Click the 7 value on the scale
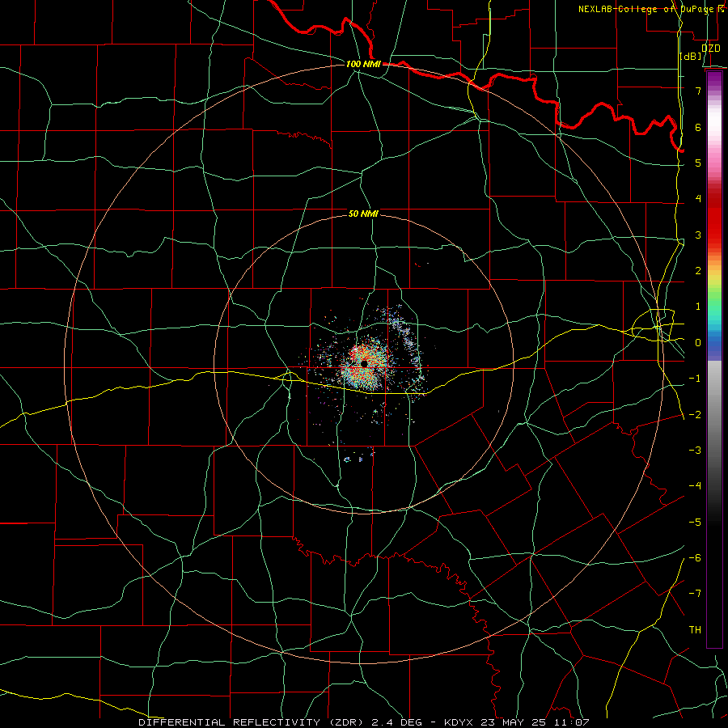Screen dimensions: 728x728 [x=698, y=91]
